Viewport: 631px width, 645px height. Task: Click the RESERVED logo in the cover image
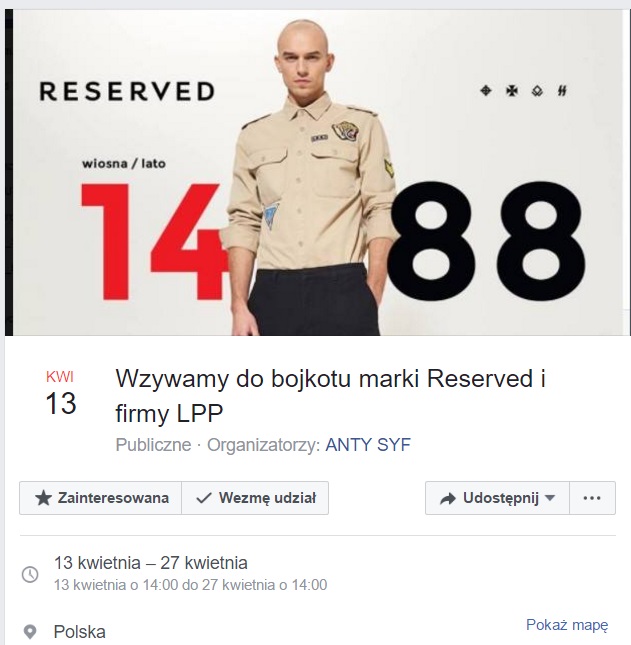127,91
